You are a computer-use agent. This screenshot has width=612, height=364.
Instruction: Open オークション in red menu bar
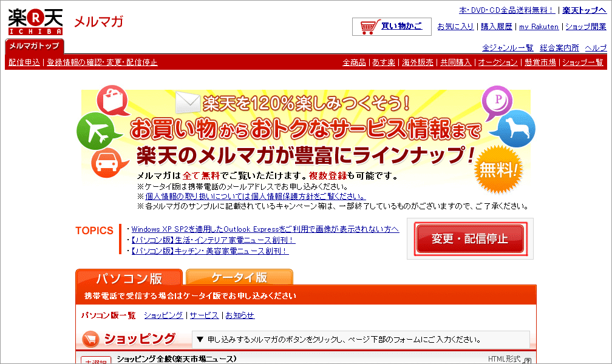(498, 62)
